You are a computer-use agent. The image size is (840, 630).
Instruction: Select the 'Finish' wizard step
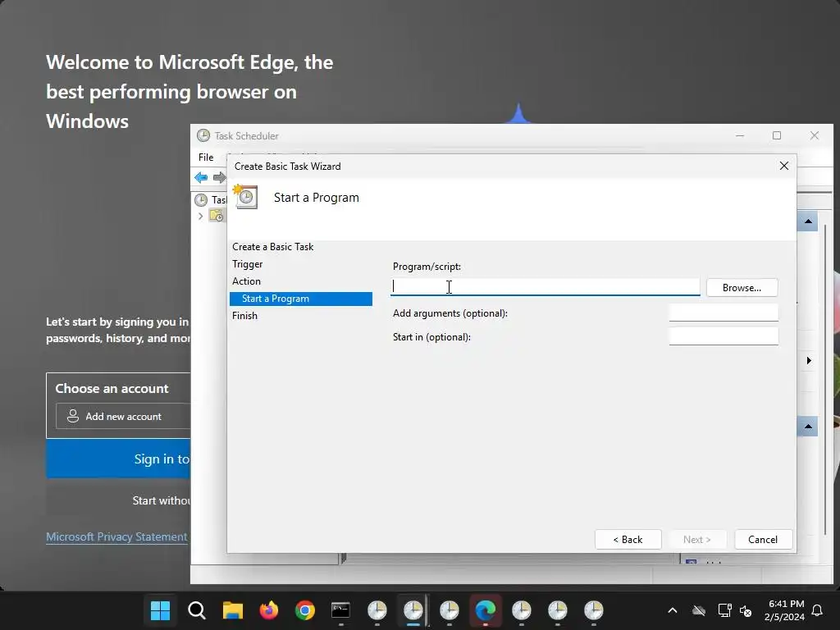[244, 316]
